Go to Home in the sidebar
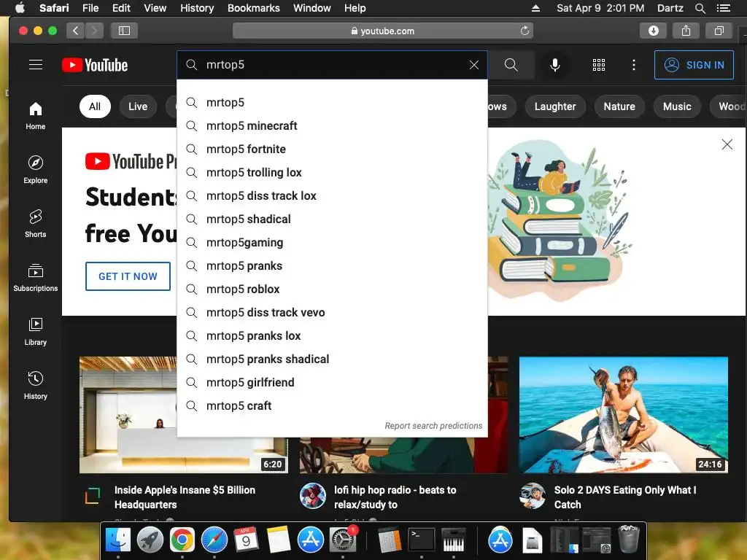747x560 pixels. point(36,116)
